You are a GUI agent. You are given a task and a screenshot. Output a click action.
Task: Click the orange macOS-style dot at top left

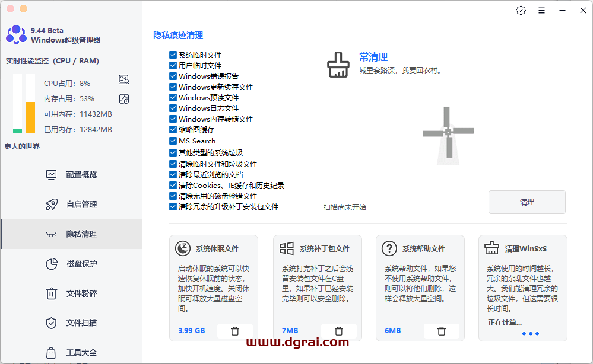point(24,9)
